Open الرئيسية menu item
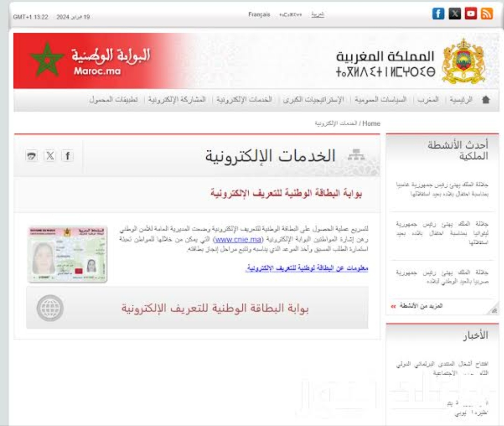Screen dimensions: 504x426 (x=461, y=100)
